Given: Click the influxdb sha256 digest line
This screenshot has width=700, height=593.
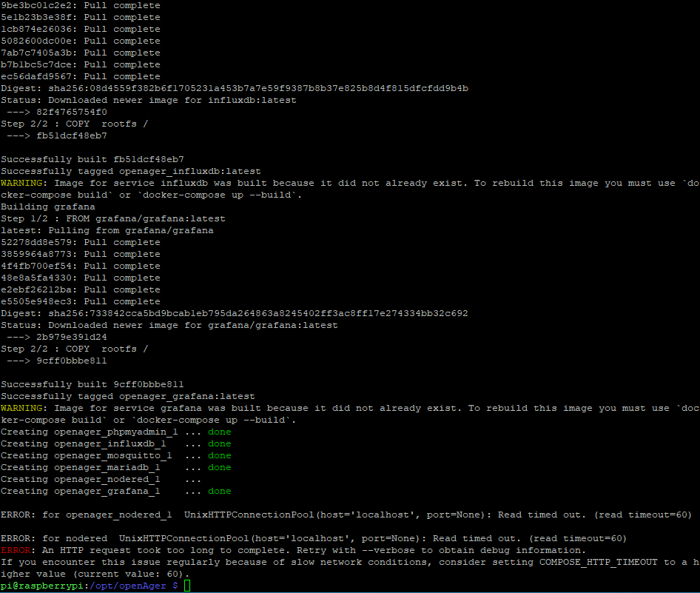Looking at the screenshot, I should click(234, 89).
